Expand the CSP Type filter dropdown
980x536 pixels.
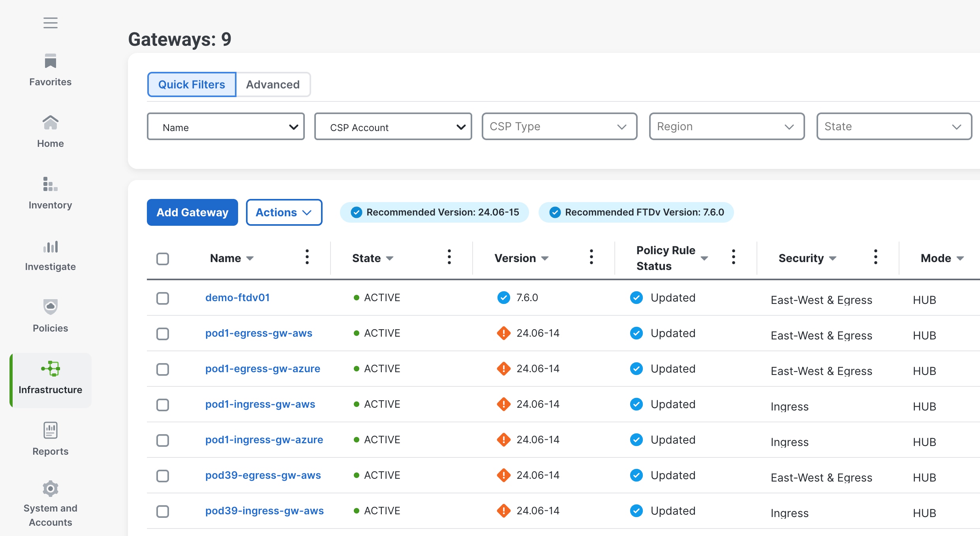[559, 126]
